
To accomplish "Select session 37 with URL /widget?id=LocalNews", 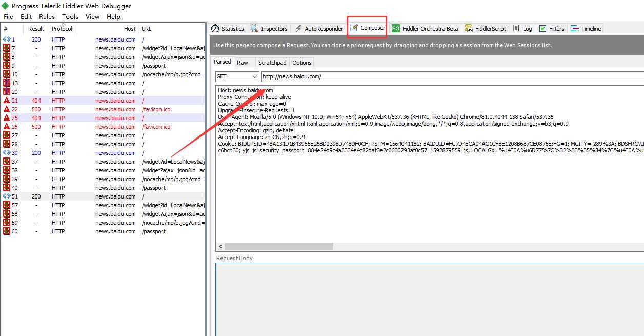I will (103, 162).
